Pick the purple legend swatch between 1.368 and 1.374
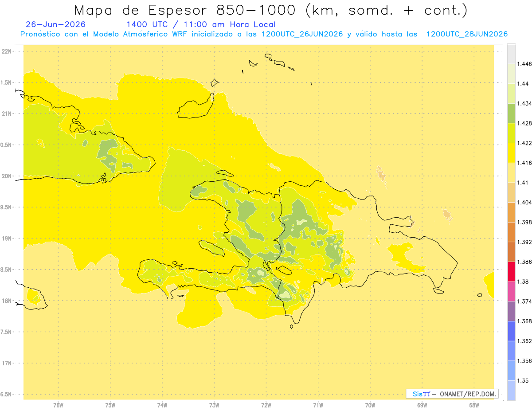This screenshot has height=411, width=532. (x=511, y=311)
